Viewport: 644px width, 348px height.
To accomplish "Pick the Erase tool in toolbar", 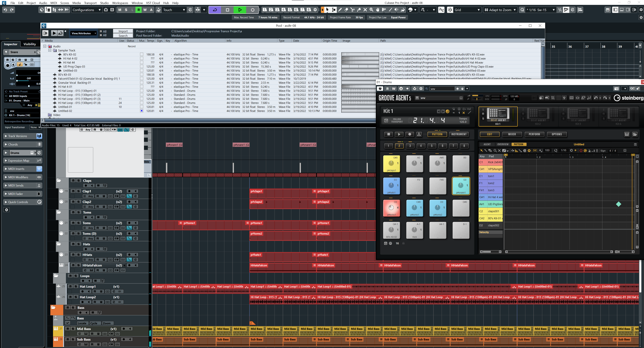I will tap(346, 10).
